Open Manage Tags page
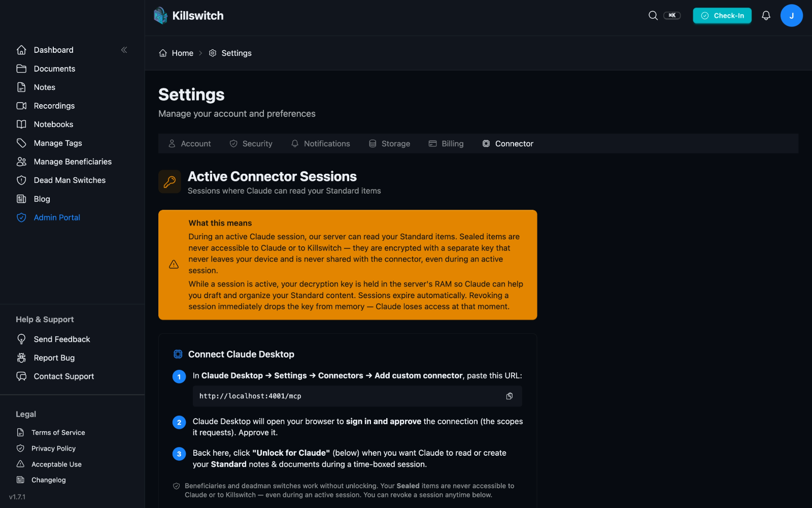Screen dimensions: 812x508 [58, 143]
